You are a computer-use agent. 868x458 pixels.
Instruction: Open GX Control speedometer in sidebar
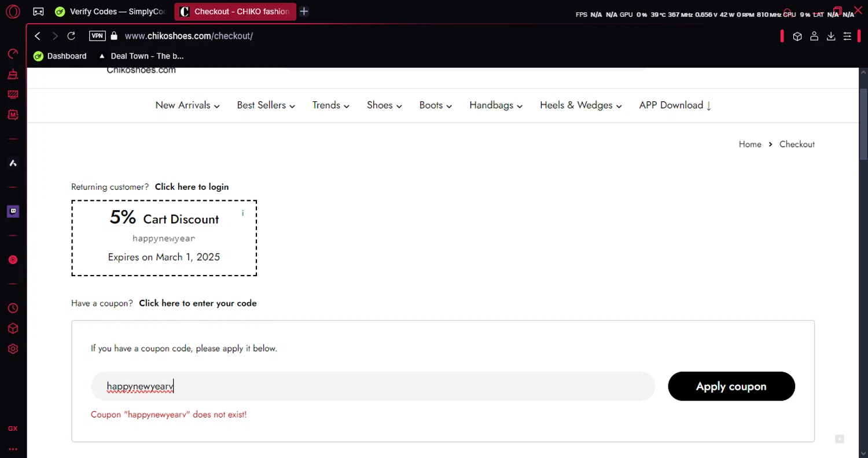tap(13, 54)
